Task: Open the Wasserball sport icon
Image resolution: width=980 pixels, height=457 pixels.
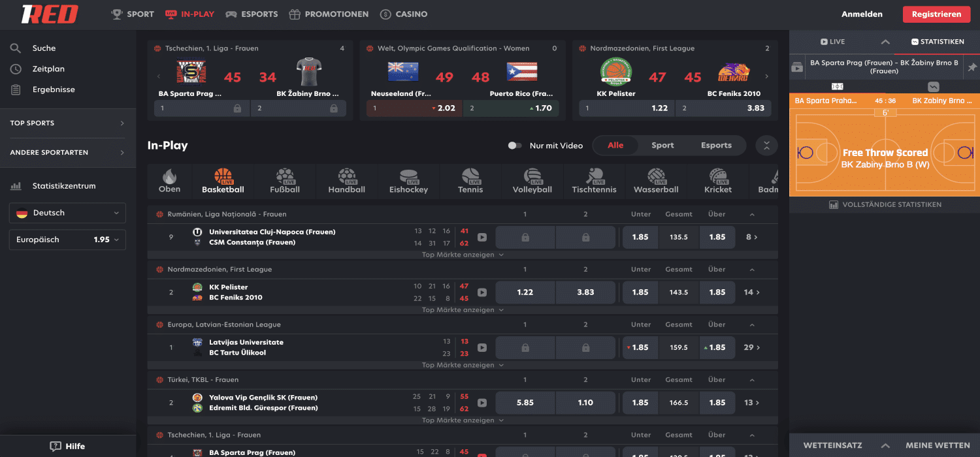Action: [655, 176]
